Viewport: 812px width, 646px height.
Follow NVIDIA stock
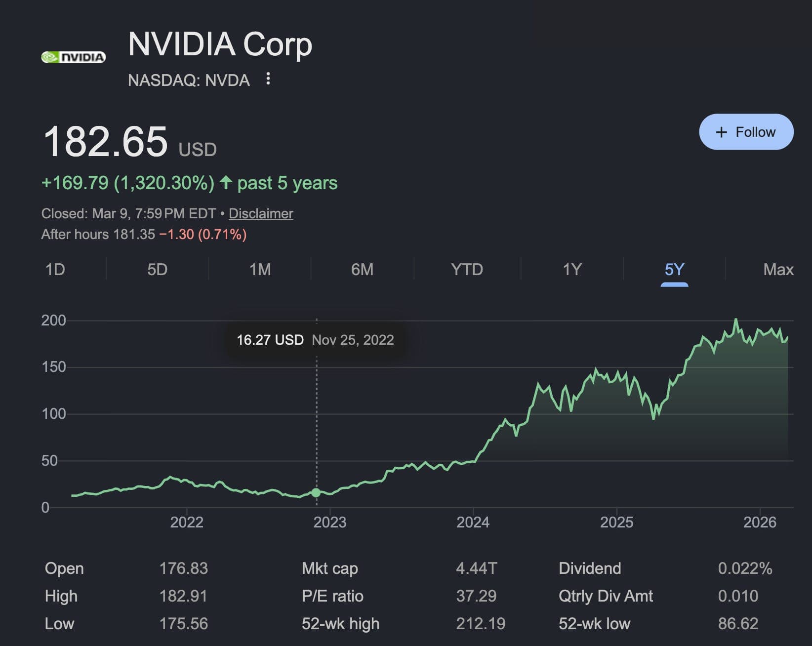coord(746,132)
